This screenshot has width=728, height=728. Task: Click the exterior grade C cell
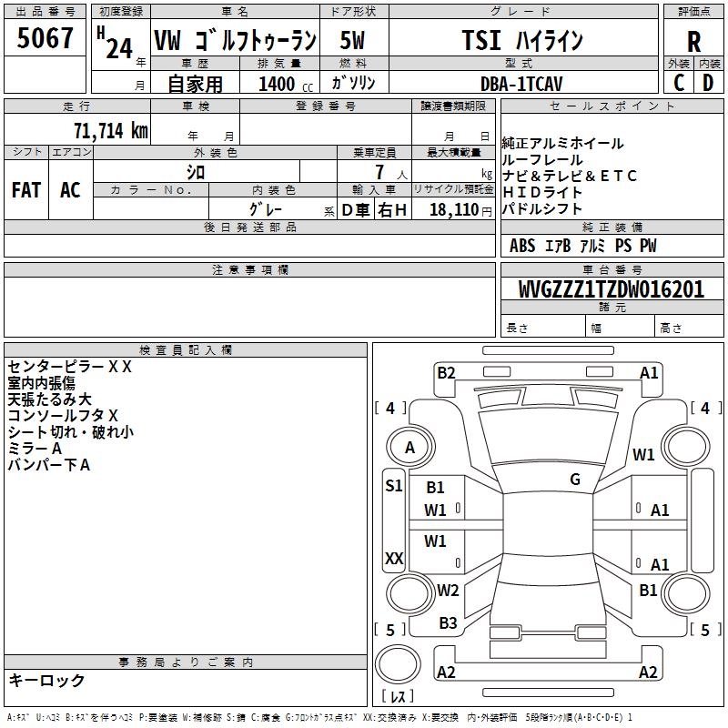[x=678, y=82]
